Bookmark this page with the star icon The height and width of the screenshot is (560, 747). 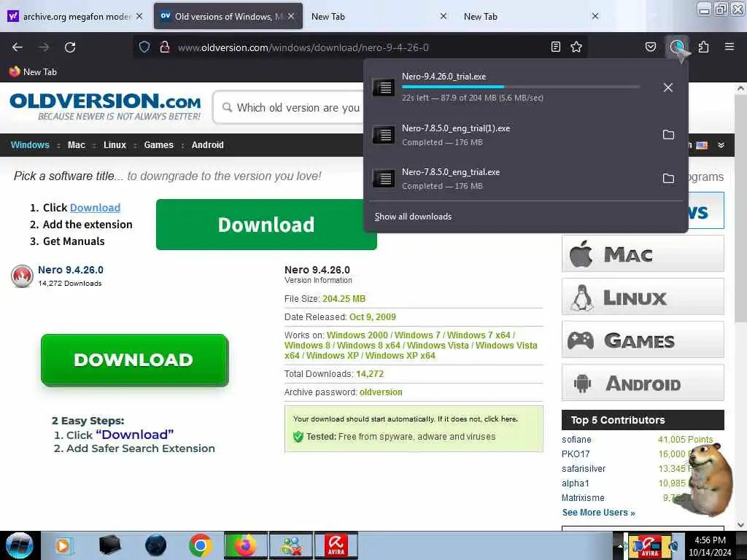pyautogui.click(x=576, y=47)
